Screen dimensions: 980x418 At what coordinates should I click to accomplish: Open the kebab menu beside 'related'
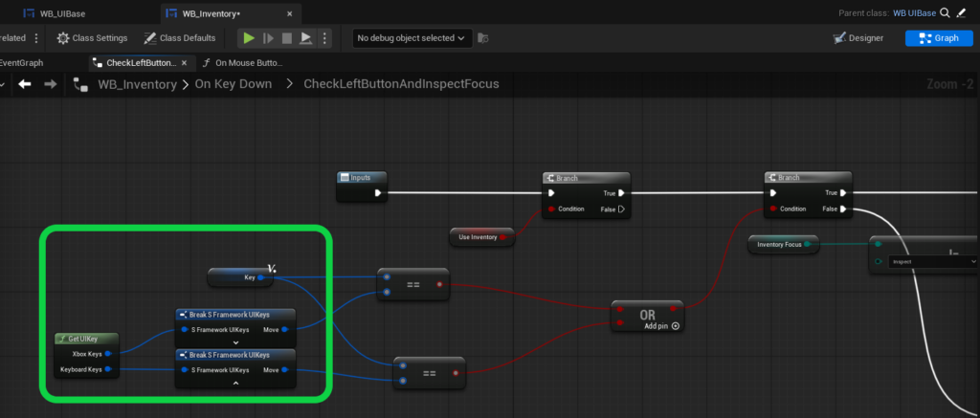click(35, 38)
